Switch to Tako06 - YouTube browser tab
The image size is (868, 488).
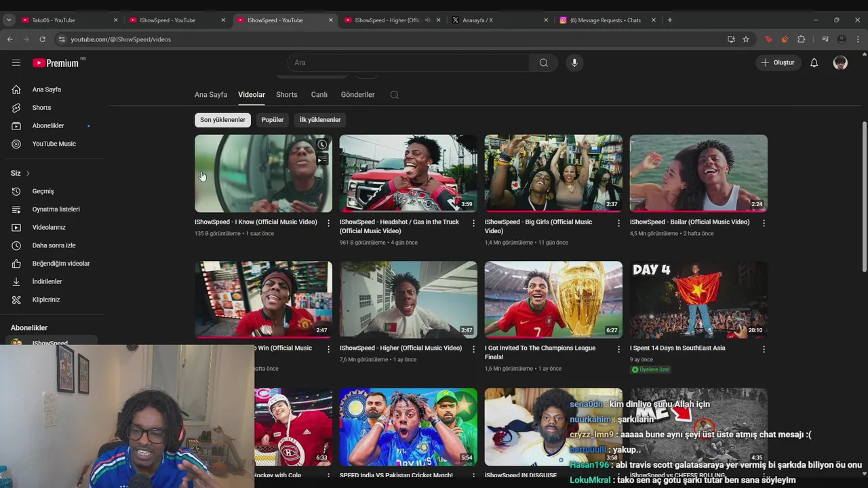[x=70, y=20]
